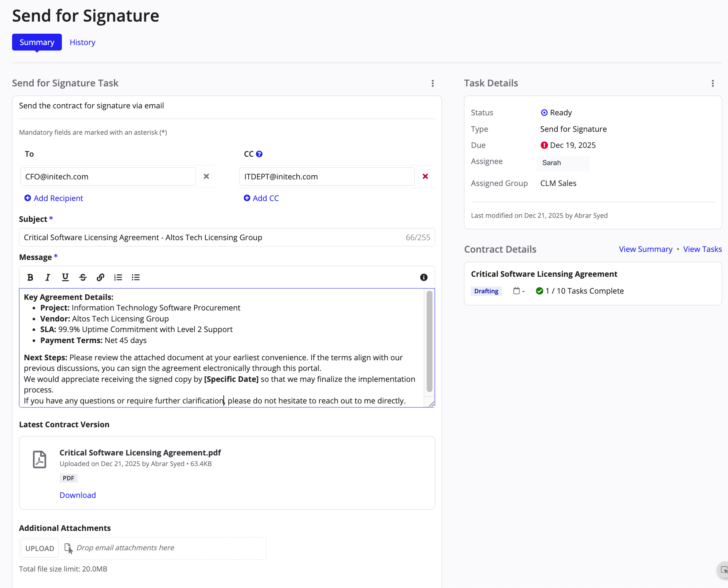Open Send for Signature Task options menu
Screen dimensions: 728x588
(432, 83)
